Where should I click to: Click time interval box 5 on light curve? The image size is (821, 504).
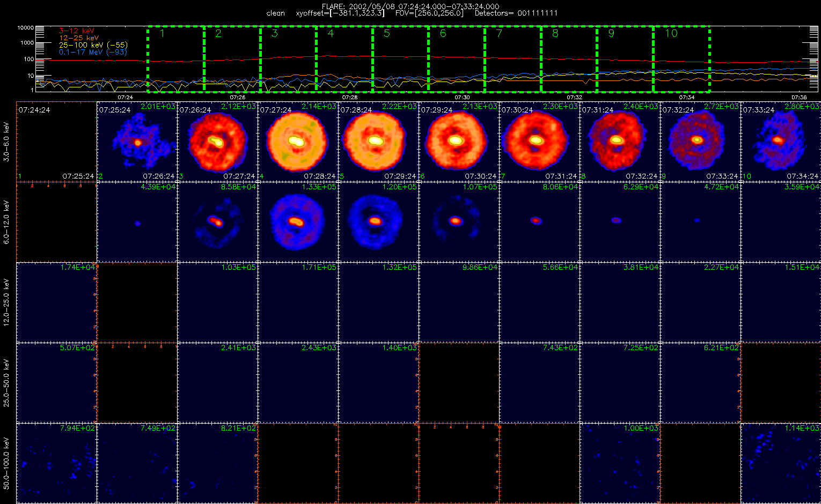[400, 59]
